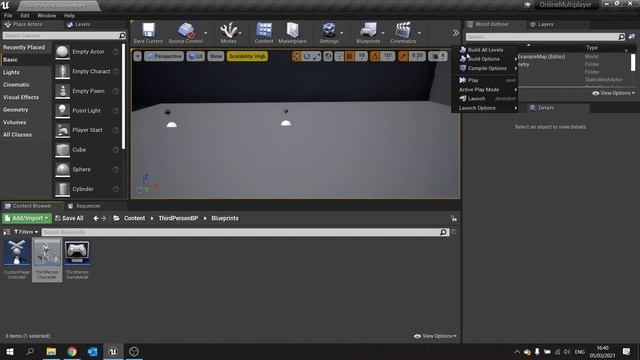Open the Settings toolbar icon
The height and width of the screenshot is (360, 640).
pos(329,33)
